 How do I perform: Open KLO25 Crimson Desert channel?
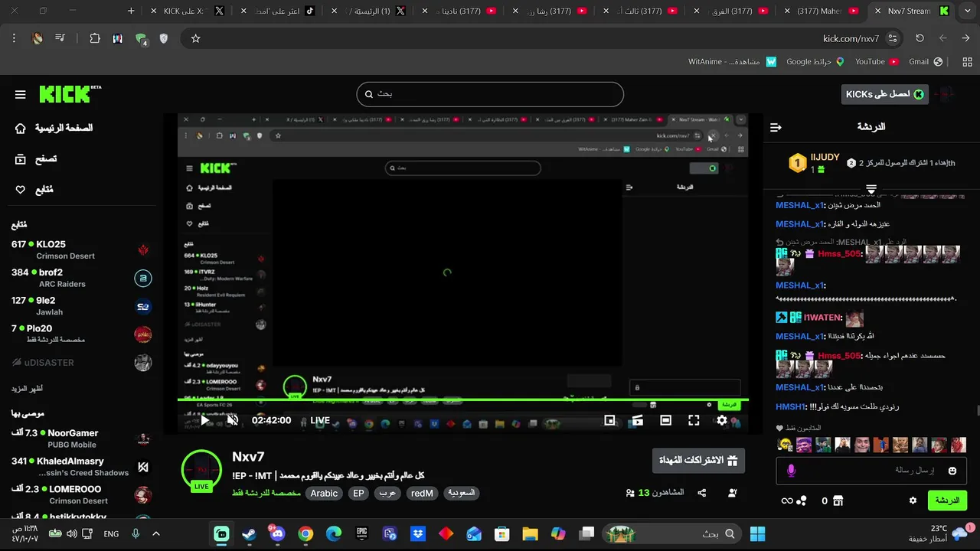pos(81,249)
